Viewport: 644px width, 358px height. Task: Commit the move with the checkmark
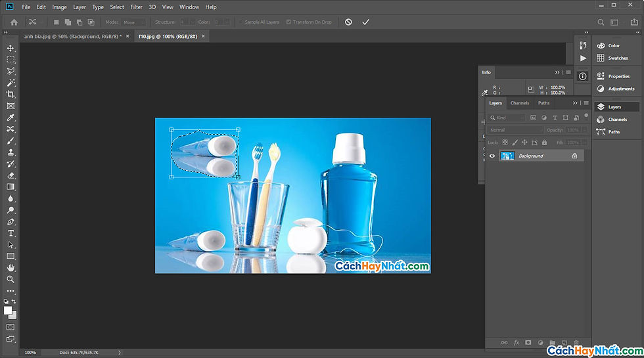click(365, 22)
